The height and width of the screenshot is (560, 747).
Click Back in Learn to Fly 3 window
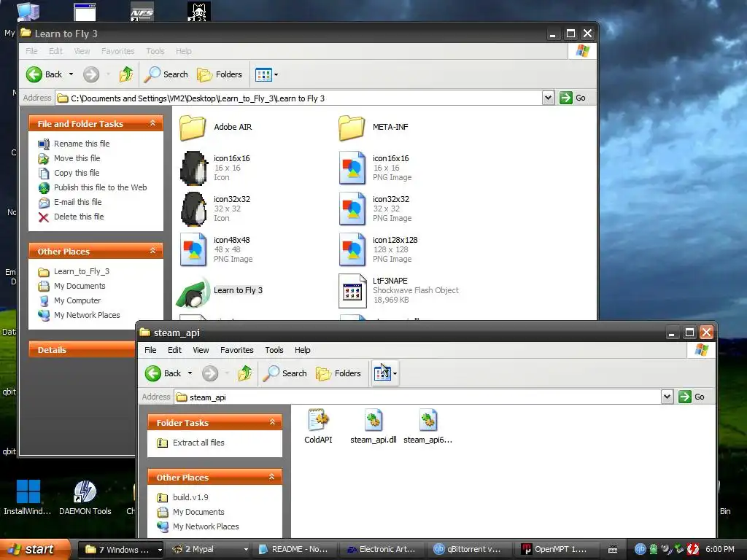(x=44, y=74)
